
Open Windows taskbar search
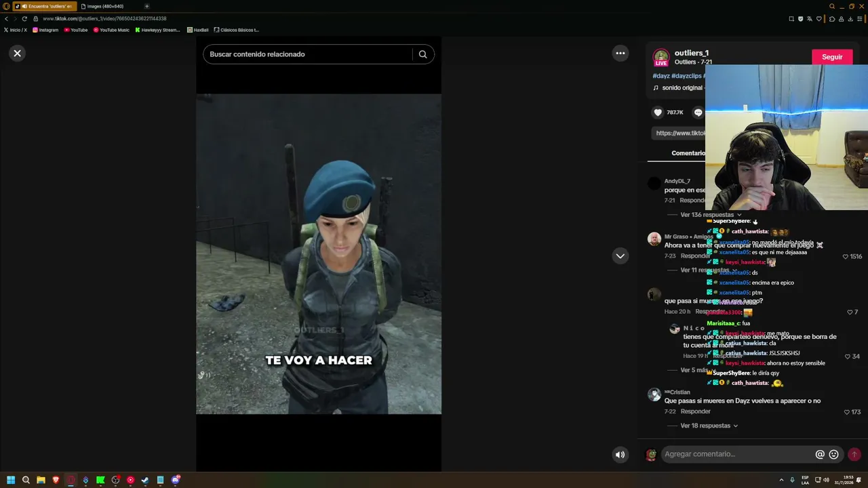click(x=26, y=480)
